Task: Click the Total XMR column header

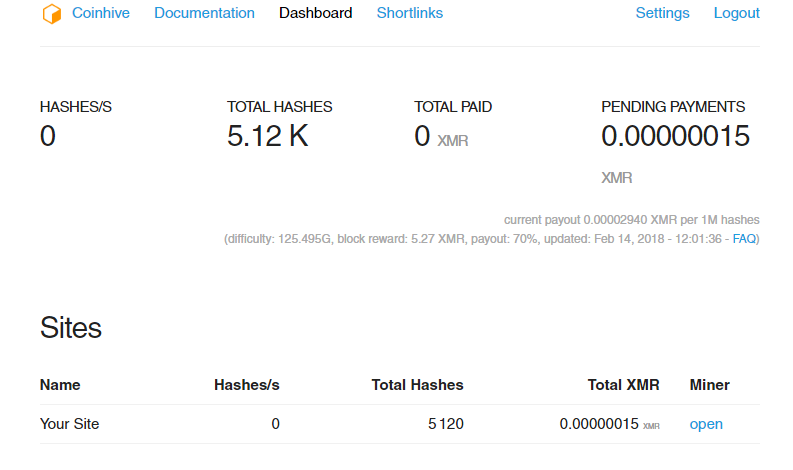Action: click(x=623, y=384)
